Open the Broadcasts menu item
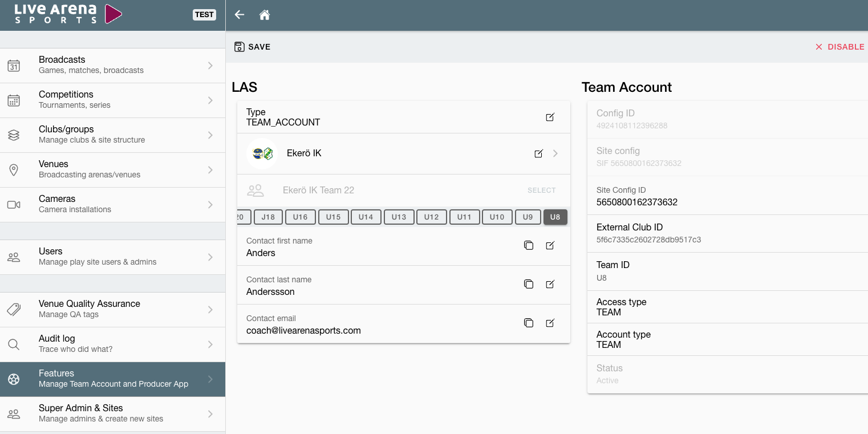This screenshot has width=868, height=434. pyautogui.click(x=112, y=66)
